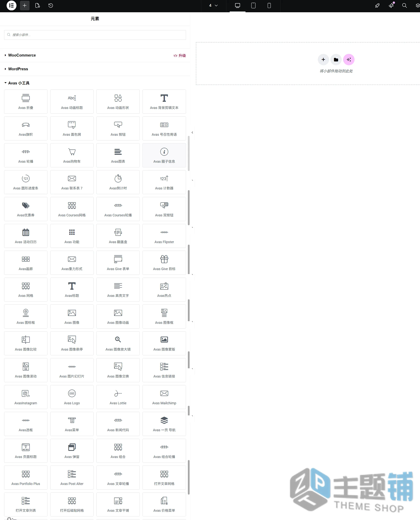The image size is (420, 520).
Task: Select the Avas Post Alter widget
Action: click(72, 478)
